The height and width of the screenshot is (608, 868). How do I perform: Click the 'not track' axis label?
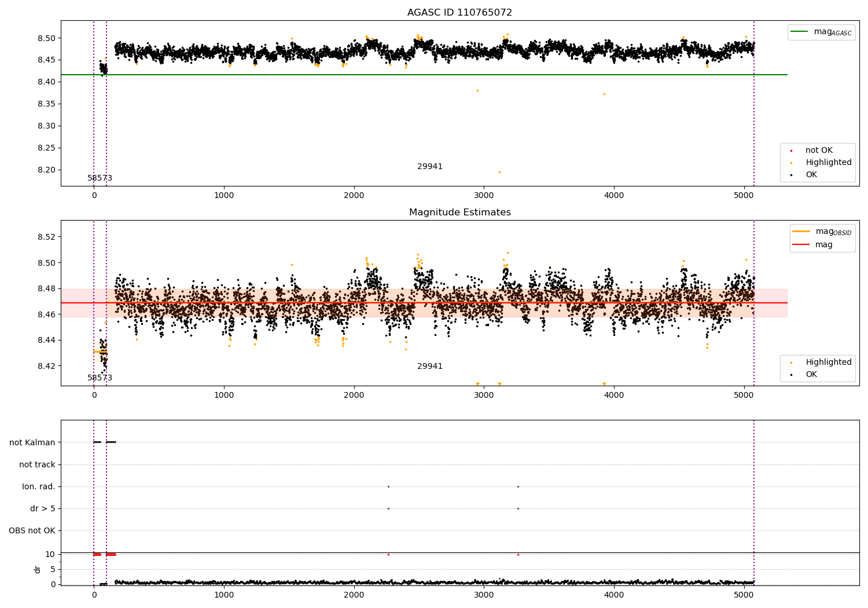(37, 464)
